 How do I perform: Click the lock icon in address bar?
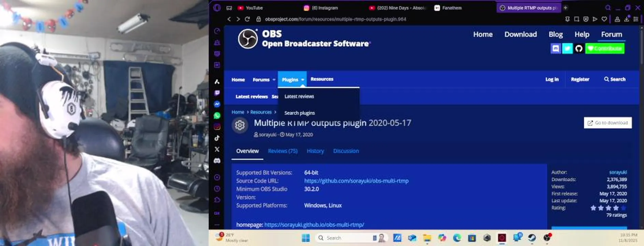coord(259,19)
